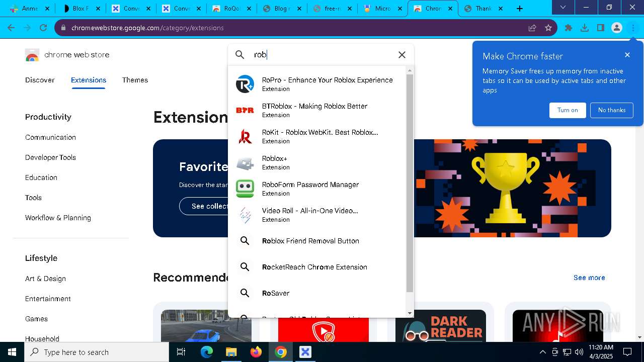Select RoKit red logo in suggestions
644x362 pixels.
(245, 136)
